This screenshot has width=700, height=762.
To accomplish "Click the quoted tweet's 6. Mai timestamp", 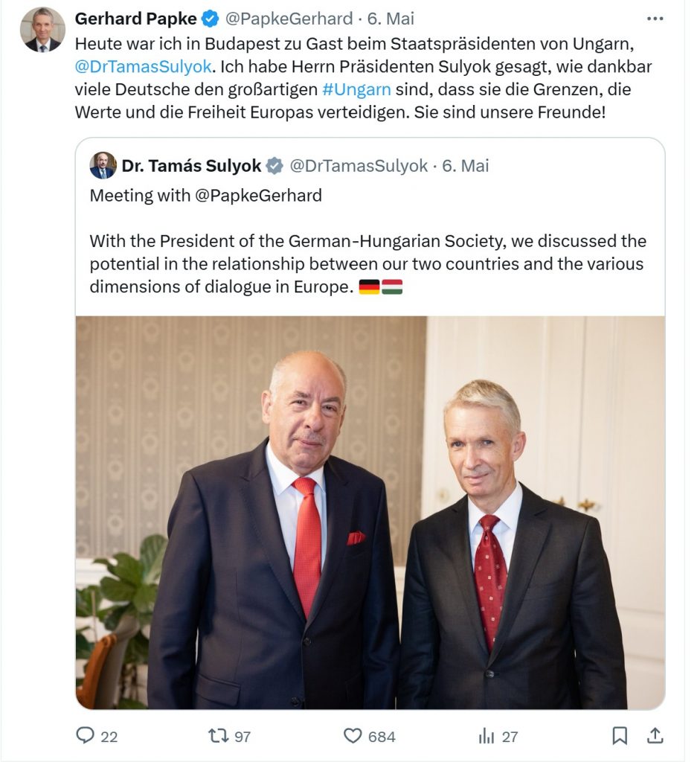I will pyautogui.click(x=466, y=166).
